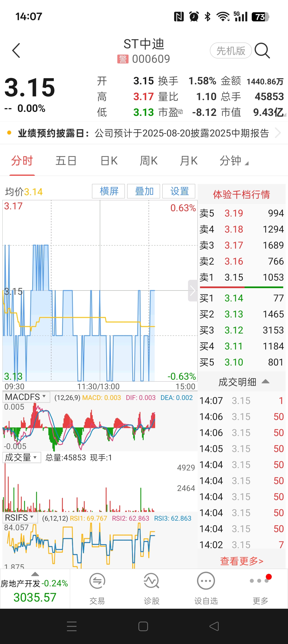Open the 查看更多> link
This screenshot has height=644, width=288.
coord(242,561)
